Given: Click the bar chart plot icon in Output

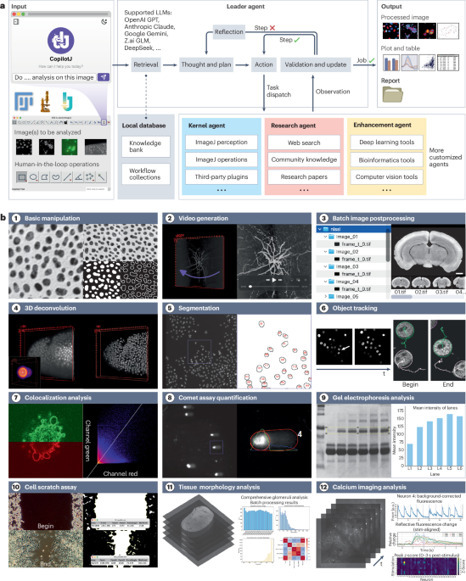Looking at the screenshot, I should point(391,63).
